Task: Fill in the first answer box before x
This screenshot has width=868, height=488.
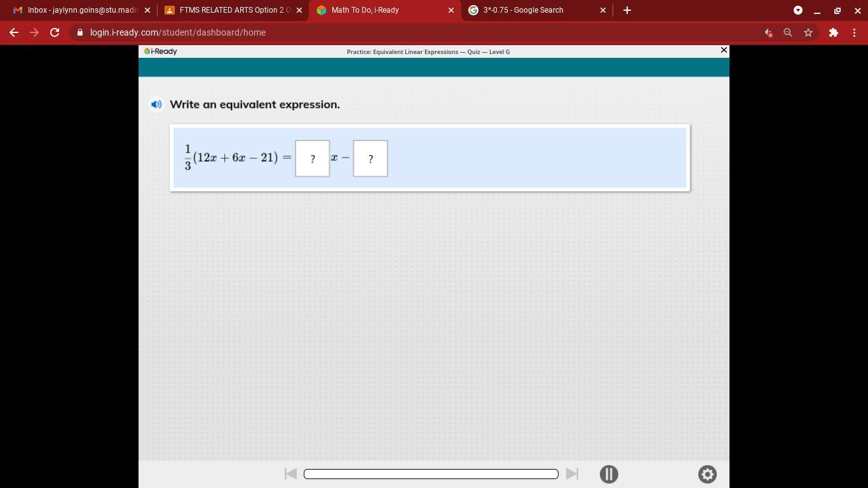Action: tap(312, 158)
